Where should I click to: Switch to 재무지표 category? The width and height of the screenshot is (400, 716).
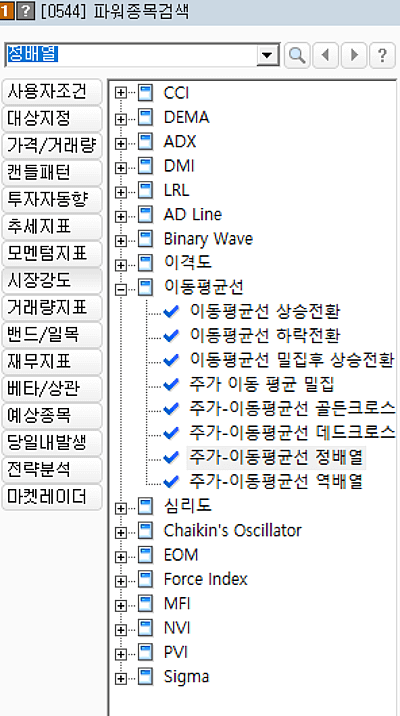[52, 362]
